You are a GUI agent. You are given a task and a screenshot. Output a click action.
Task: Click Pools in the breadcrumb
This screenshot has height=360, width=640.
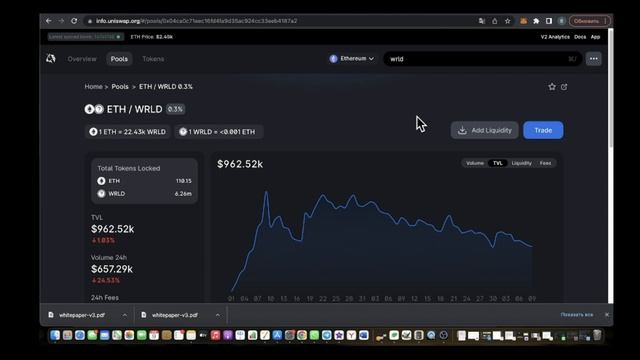click(x=120, y=87)
